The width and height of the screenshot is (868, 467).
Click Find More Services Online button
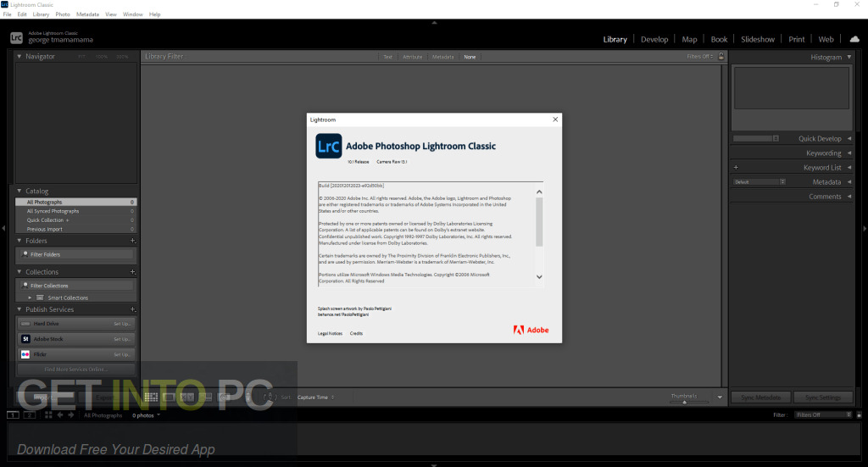coord(75,369)
